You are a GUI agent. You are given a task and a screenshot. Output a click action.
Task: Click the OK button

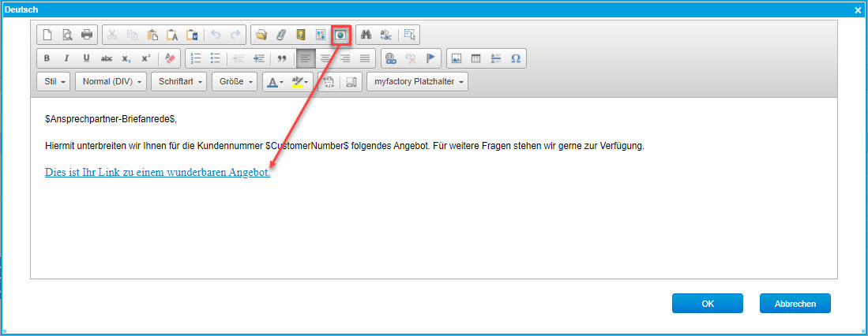(x=707, y=304)
